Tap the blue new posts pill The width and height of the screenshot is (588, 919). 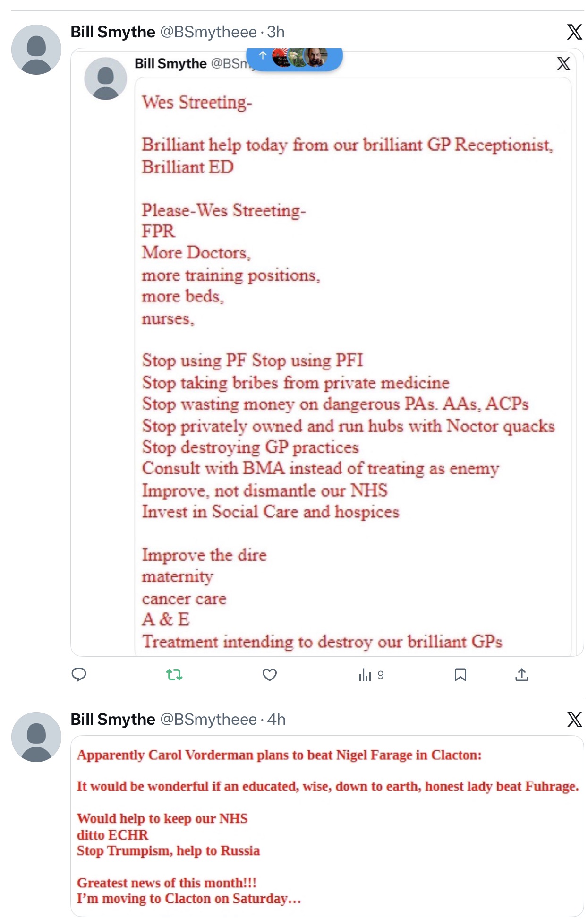coord(295,58)
